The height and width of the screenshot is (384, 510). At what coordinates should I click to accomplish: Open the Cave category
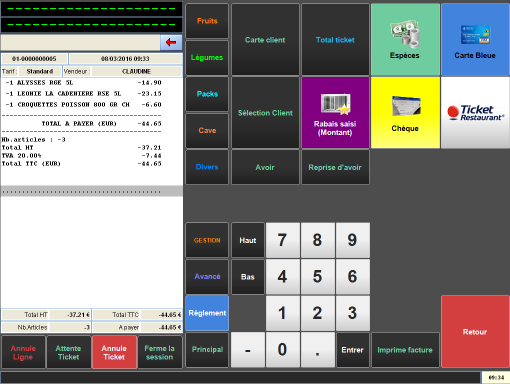(207, 130)
